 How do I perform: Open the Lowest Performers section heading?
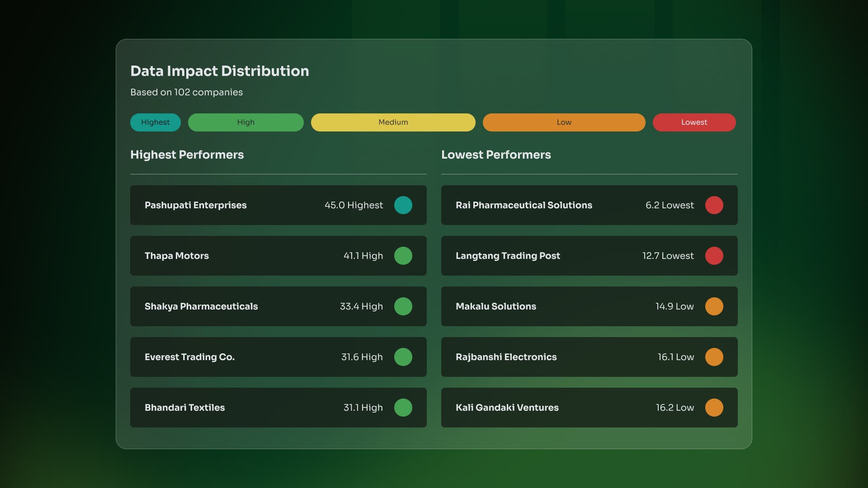click(496, 155)
